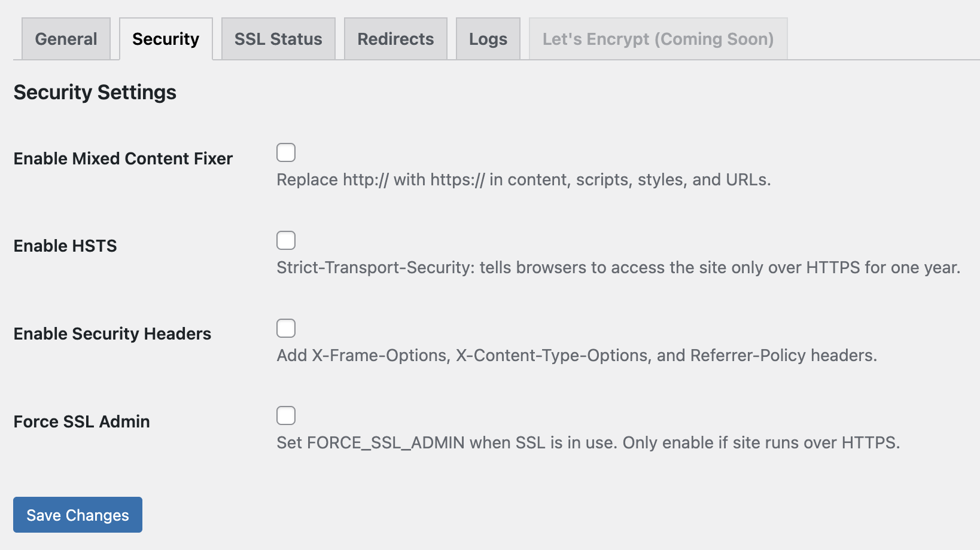Click the Security Settings heading
980x550 pixels.
coord(95,92)
